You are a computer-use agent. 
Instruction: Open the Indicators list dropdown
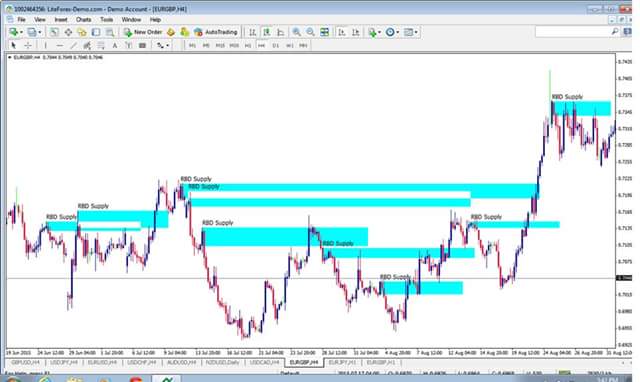(x=379, y=32)
